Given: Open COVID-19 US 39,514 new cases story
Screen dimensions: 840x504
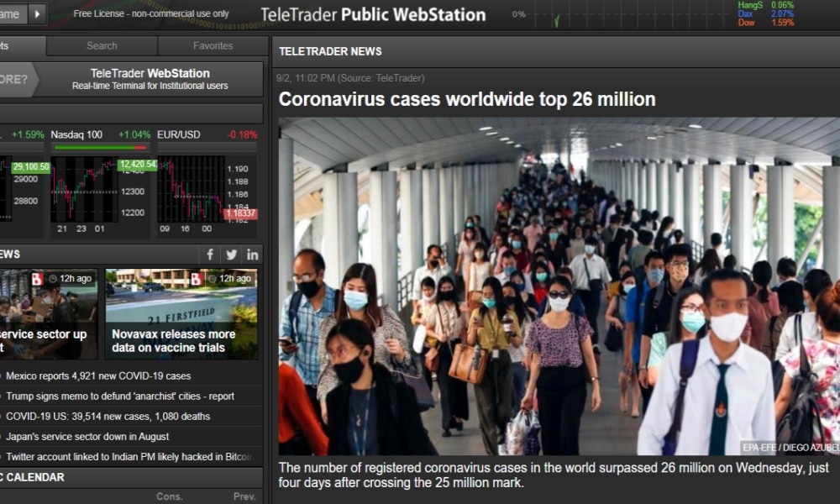Looking at the screenshot, I should 108,417.
